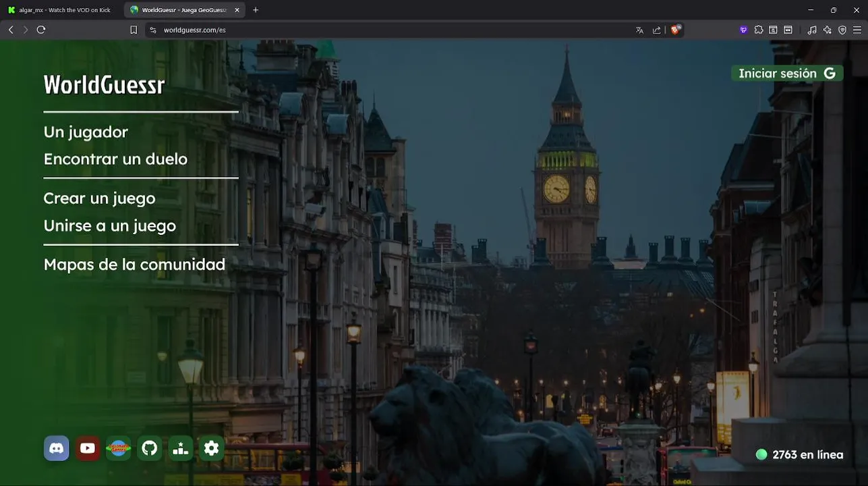Go forward in browser history
Screen dimensions: 868x486
click(x=26, y=30)
